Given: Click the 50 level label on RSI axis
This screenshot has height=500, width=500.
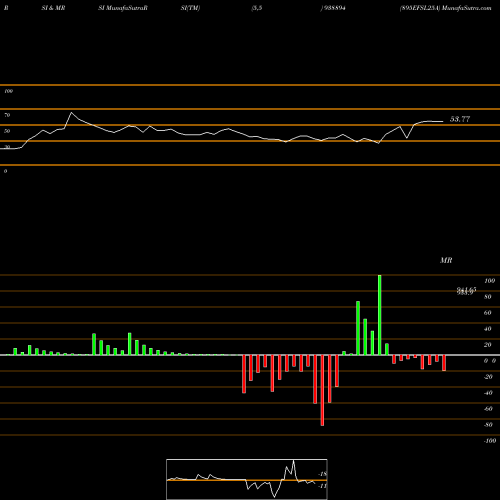Looking at the screenshot, I should (x=7, y=131).
